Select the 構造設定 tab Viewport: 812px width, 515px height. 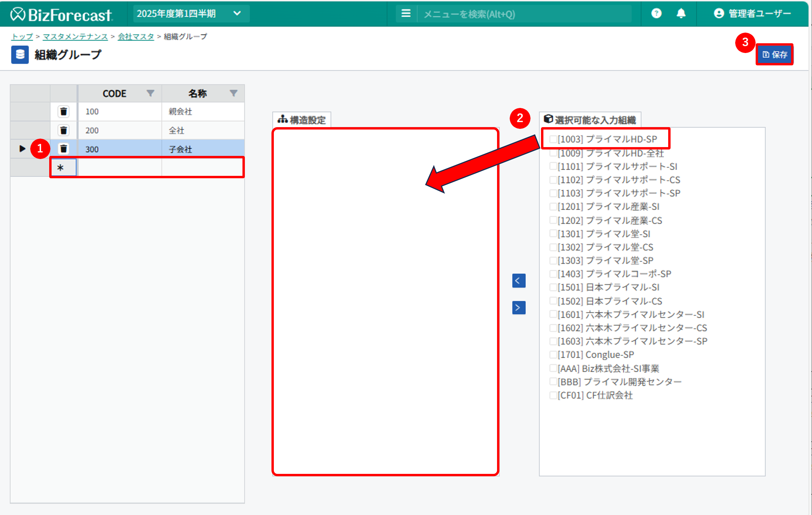click(x=302, y=120)
